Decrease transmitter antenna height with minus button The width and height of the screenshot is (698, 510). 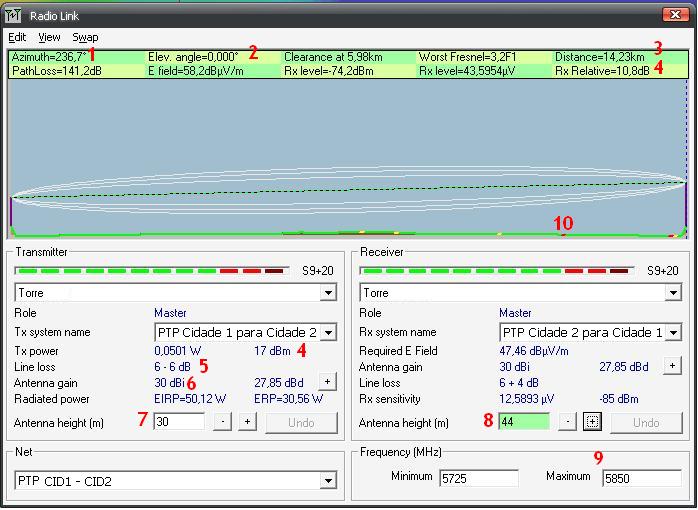tap(223, 422)
